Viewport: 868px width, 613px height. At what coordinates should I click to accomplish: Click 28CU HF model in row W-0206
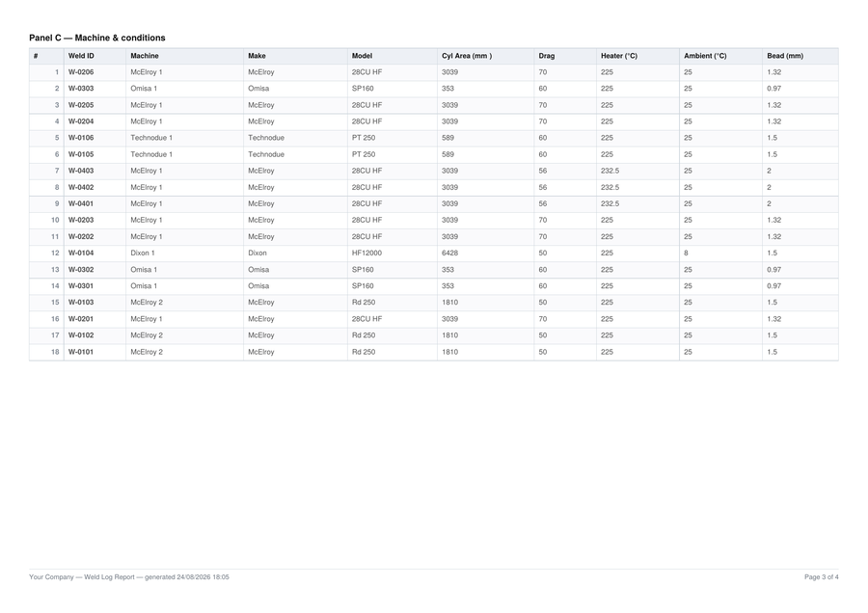(x=367, y=72)
